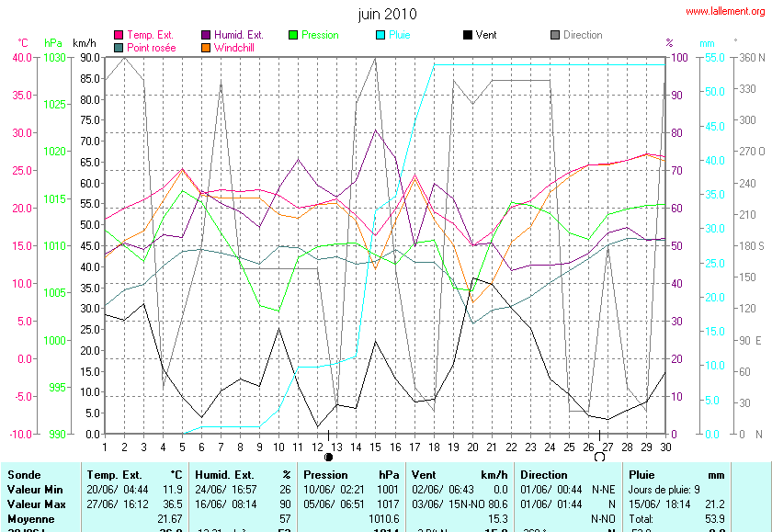Click the orange Windchill legend swatch
772x532 pixels.
click(207, 47)
